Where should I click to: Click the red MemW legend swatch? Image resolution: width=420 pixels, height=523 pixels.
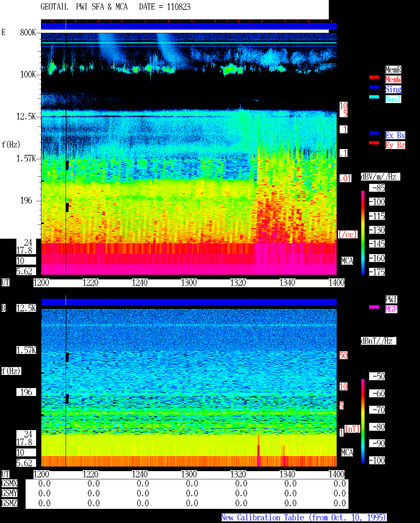[374, 77]
